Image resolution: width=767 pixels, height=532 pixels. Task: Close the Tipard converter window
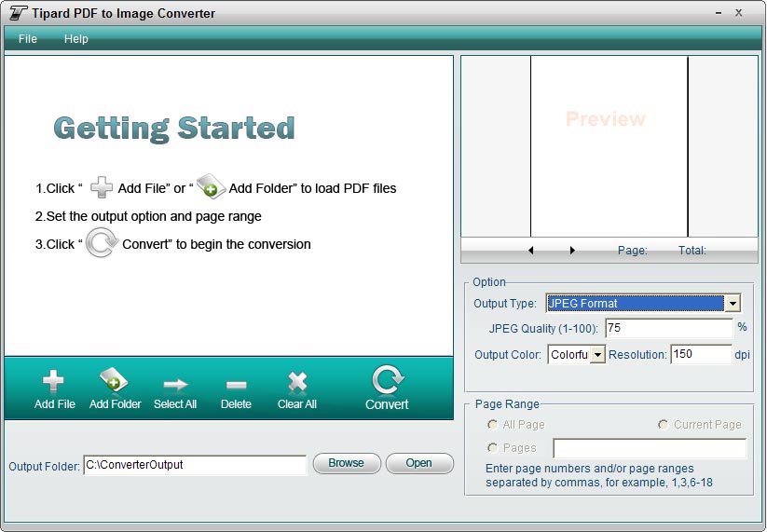pyautogui.click(x=739, y=13)
